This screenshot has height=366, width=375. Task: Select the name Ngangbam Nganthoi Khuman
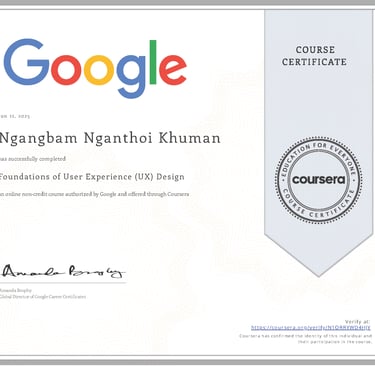[x=110, y=138]
